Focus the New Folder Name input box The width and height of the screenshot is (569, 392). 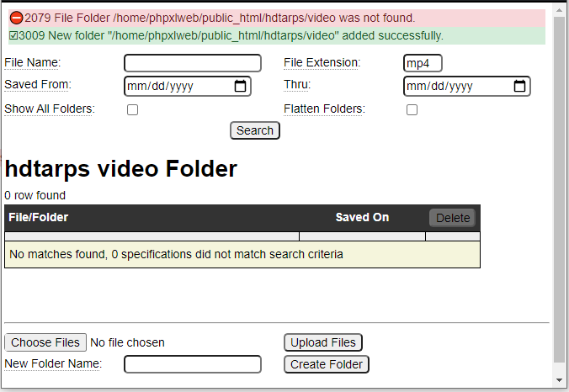(192, 364)
